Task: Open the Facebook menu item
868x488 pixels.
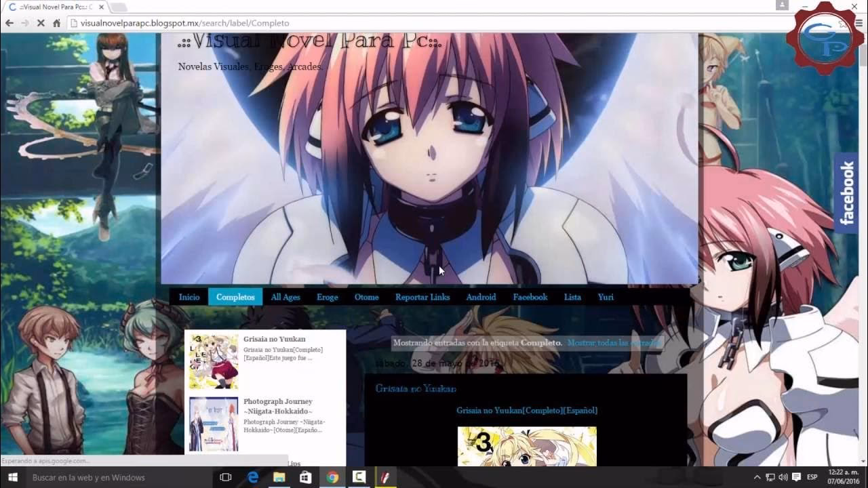Action: (530, 297)
